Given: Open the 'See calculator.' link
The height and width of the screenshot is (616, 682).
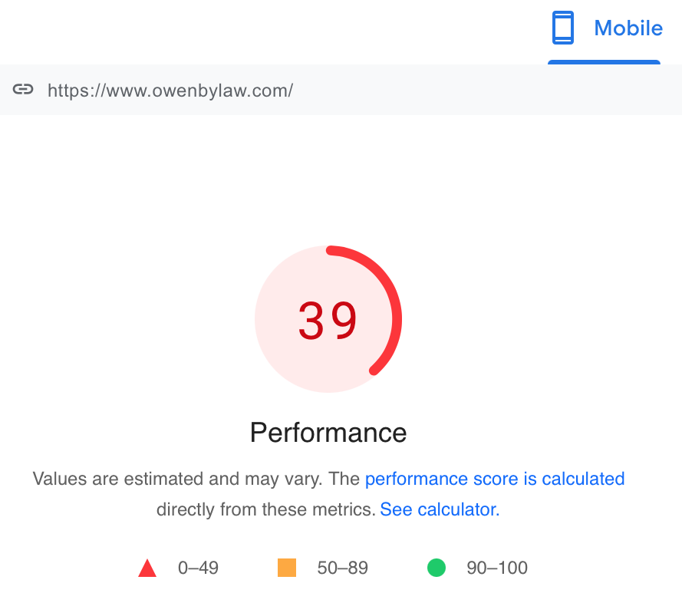Looking at the screenshot, I should pos(440,509).
